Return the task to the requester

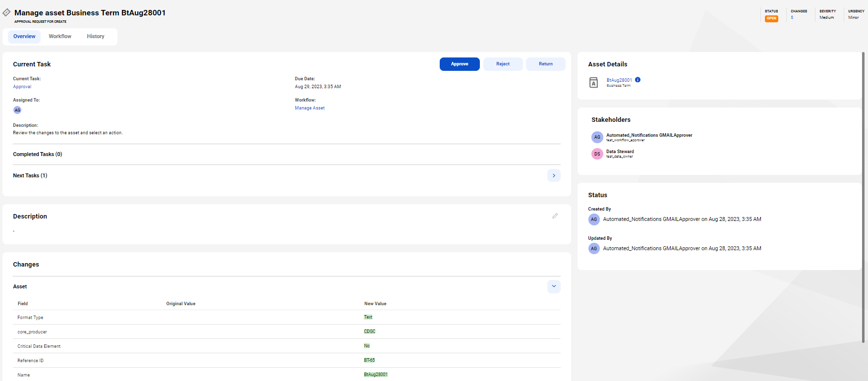[x=546, y=64]
